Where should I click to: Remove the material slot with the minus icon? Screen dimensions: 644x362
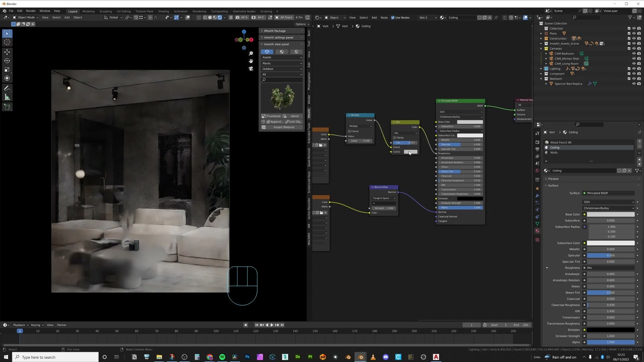(639, 146)
